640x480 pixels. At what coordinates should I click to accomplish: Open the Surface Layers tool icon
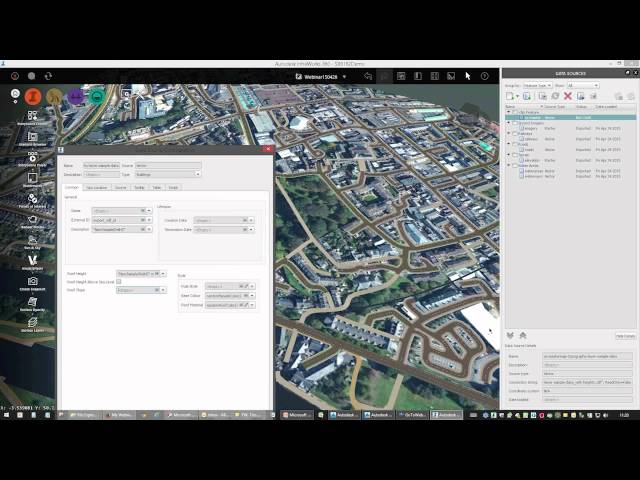32,322
